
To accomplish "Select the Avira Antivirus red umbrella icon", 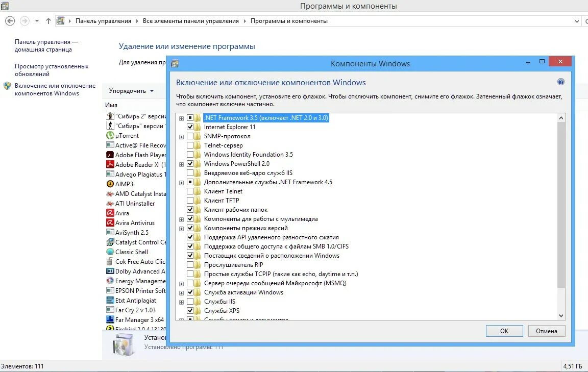I will point(110,222).
